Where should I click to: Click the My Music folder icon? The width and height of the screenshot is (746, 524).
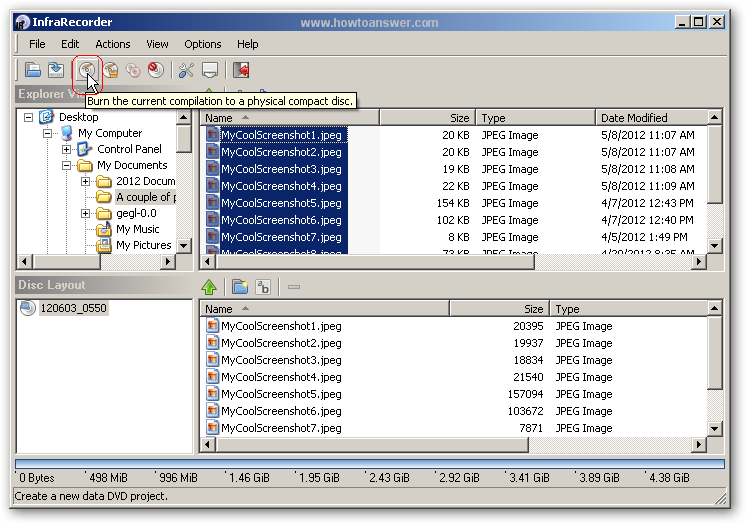point(104,229)
